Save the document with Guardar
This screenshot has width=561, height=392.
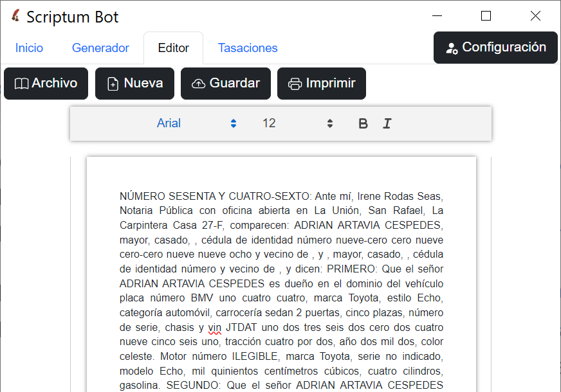click(x=226, y=84)
